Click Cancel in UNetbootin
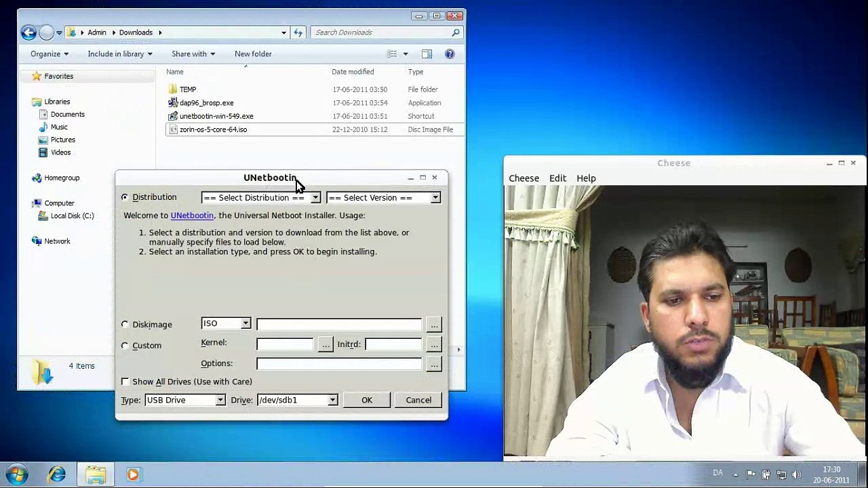This screenshot has height=488, width=868. coord(418,400)
